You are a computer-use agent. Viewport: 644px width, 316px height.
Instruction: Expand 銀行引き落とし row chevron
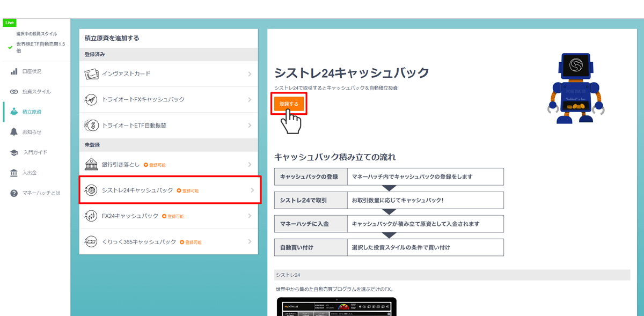coord(250,165)
